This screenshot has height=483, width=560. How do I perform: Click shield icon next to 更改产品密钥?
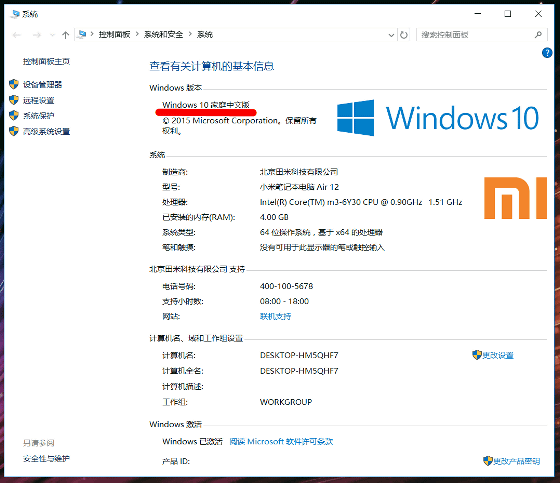click(488, 461)
